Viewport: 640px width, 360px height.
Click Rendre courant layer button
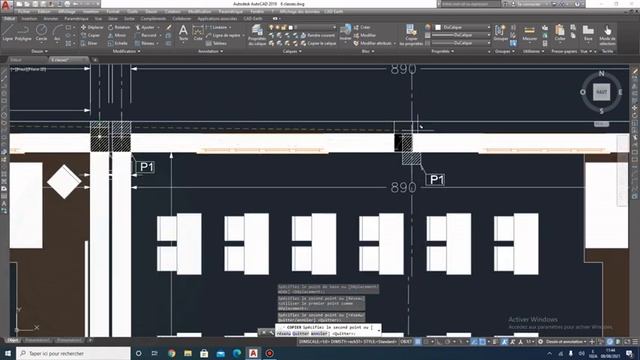coord(317,36)
